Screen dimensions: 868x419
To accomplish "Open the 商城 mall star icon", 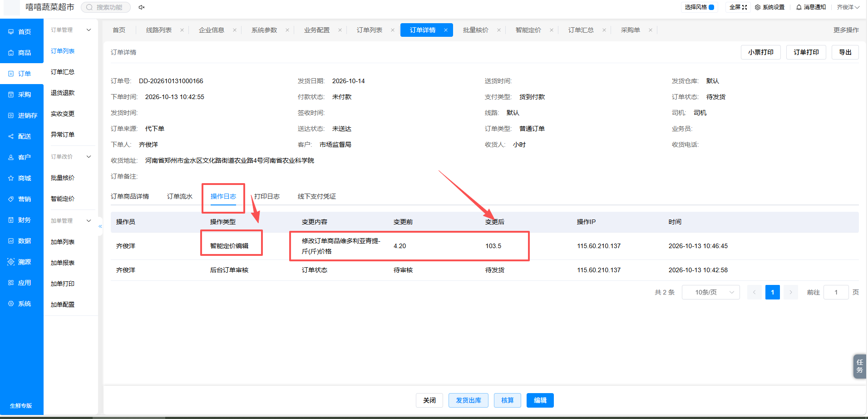I will coord(11,178).
